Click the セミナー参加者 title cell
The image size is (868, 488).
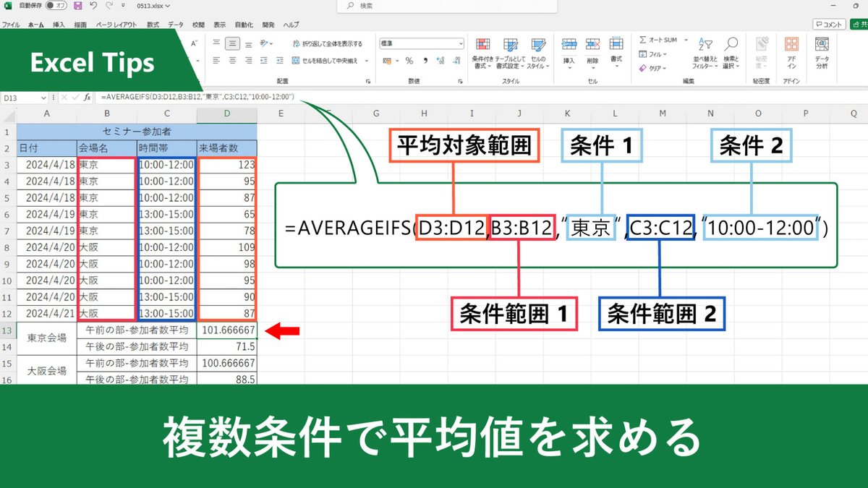tap(137, 132)
